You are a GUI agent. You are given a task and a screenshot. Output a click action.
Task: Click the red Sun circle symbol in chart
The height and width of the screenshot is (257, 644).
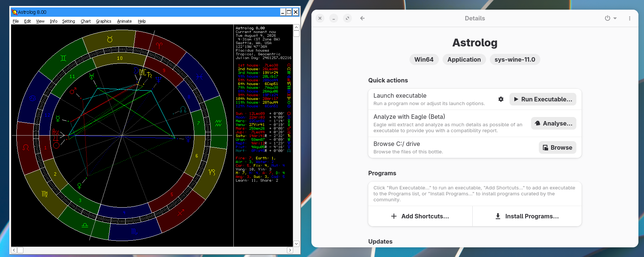pyautogui.click(x=56, y=145)
